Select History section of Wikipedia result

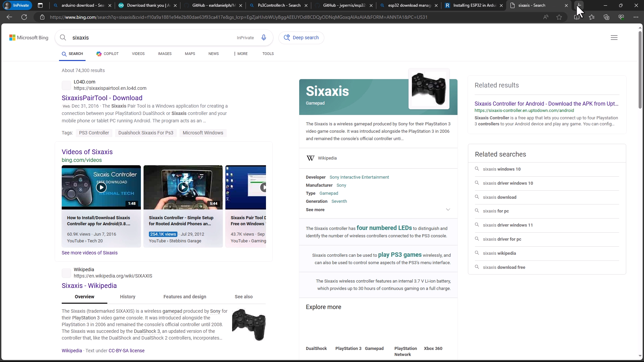click(127, 297)
